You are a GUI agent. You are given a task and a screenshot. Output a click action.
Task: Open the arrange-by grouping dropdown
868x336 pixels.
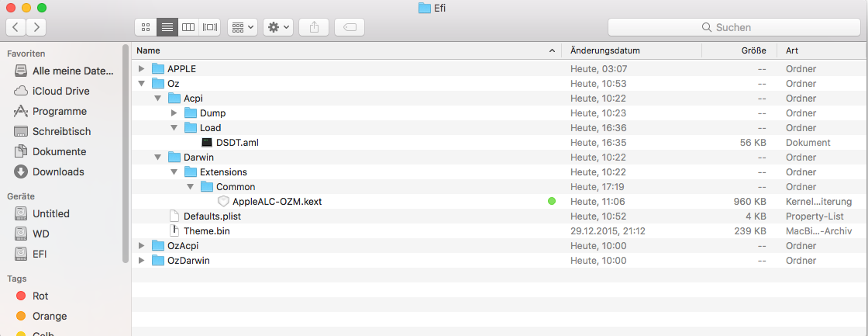point(243,26)
